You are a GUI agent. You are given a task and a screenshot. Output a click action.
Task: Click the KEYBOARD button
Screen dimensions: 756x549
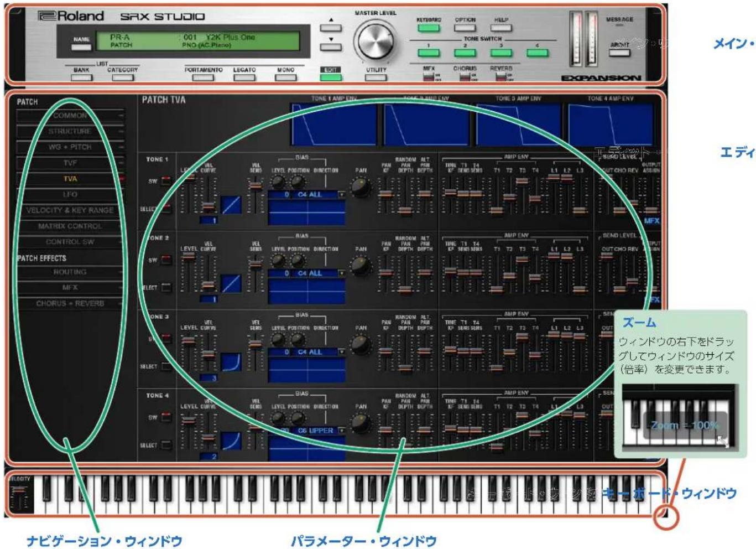[x=429, y=27]
